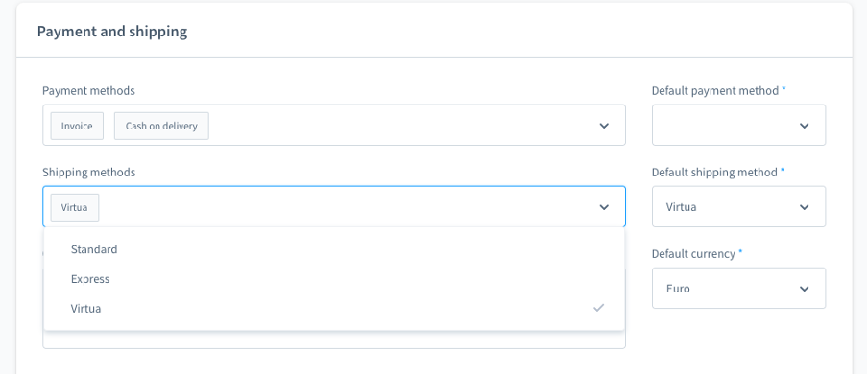Click the Invoice payment tag

click(x=77, y=126)
